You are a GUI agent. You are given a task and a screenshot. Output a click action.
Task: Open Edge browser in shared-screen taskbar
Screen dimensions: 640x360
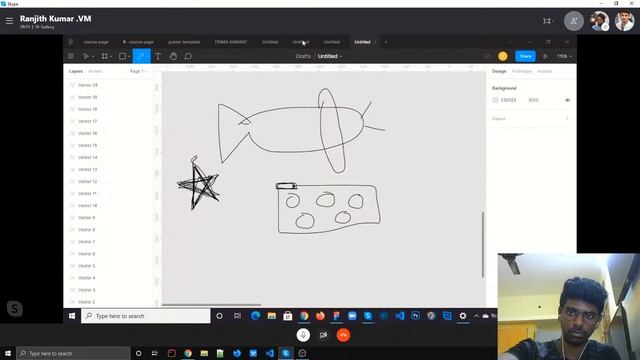[x=256, y=316]
